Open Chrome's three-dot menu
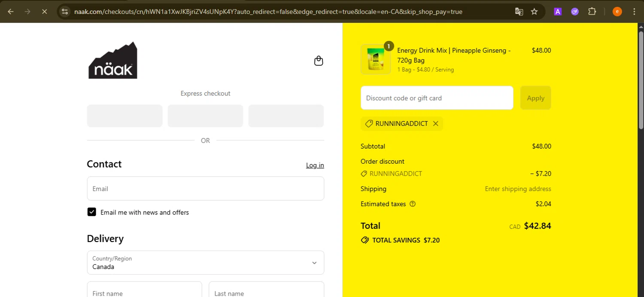644x297 pixels. tap(634, 12)
